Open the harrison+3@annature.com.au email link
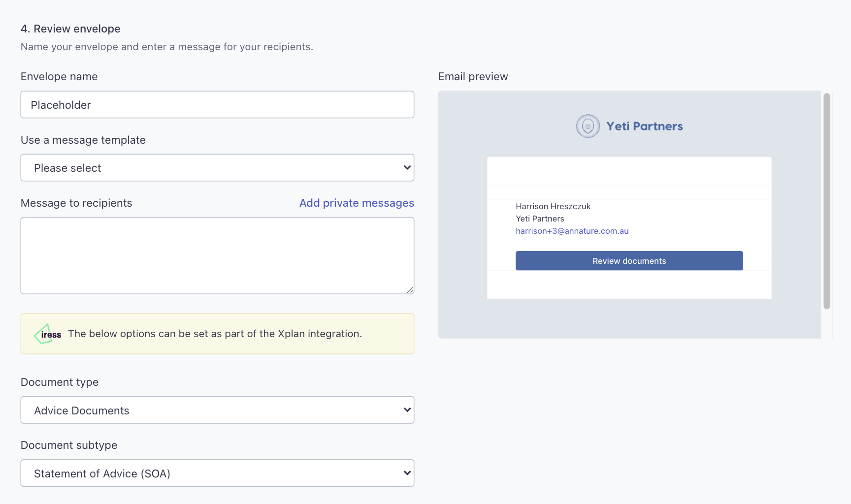The image size is (851, 504). pyautogui.click(x=572, y=231)
